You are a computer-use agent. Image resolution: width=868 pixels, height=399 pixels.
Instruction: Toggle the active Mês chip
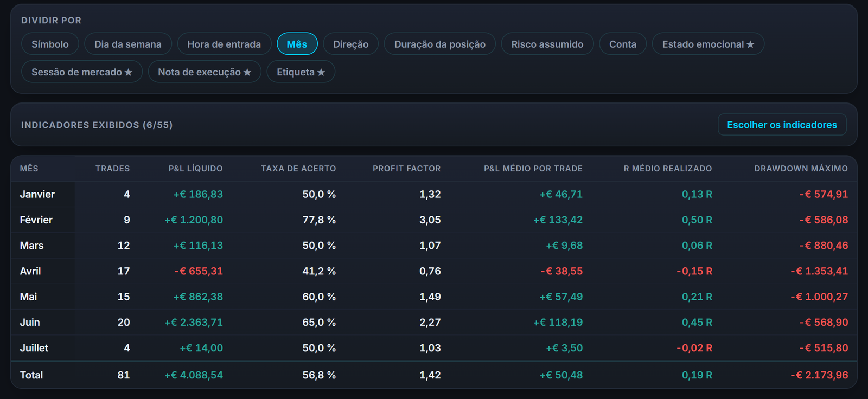click(297, 44)
